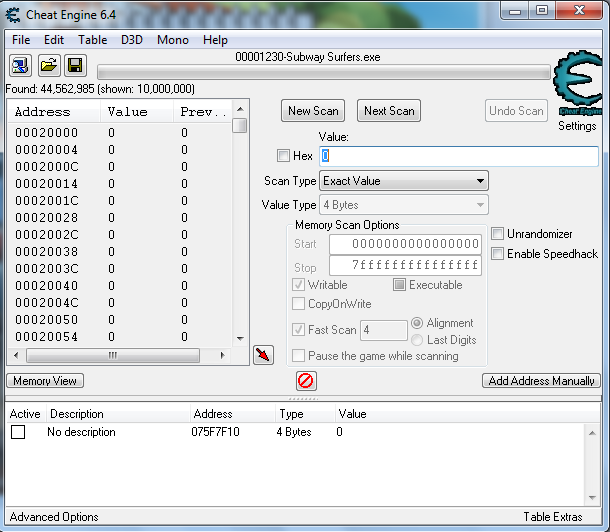
Task: Open the D3D menu
Action: click(132, 40)
